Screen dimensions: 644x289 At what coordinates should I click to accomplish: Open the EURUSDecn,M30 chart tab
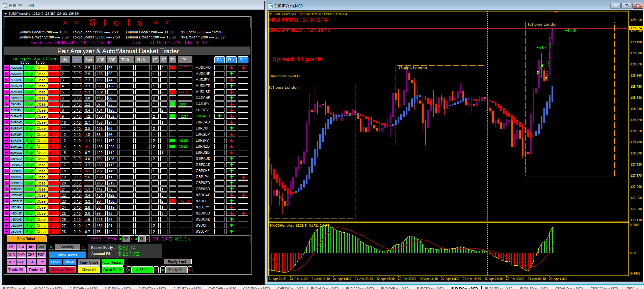click(x=534, y=288)
